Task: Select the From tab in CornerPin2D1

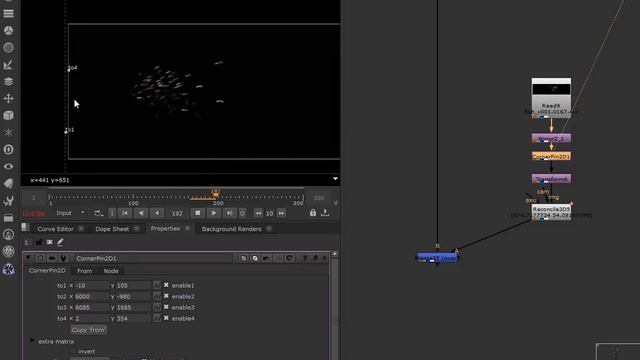Action: tap(84, 271)
